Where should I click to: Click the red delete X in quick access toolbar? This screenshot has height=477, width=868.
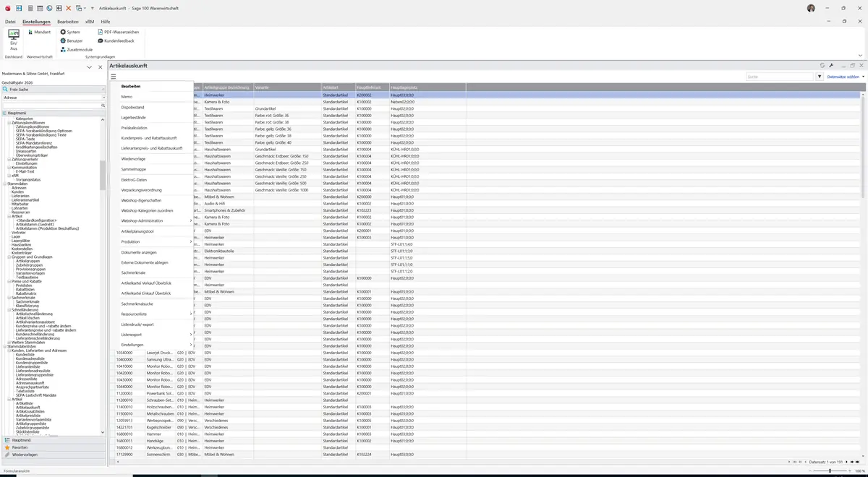tap(68, 8)
